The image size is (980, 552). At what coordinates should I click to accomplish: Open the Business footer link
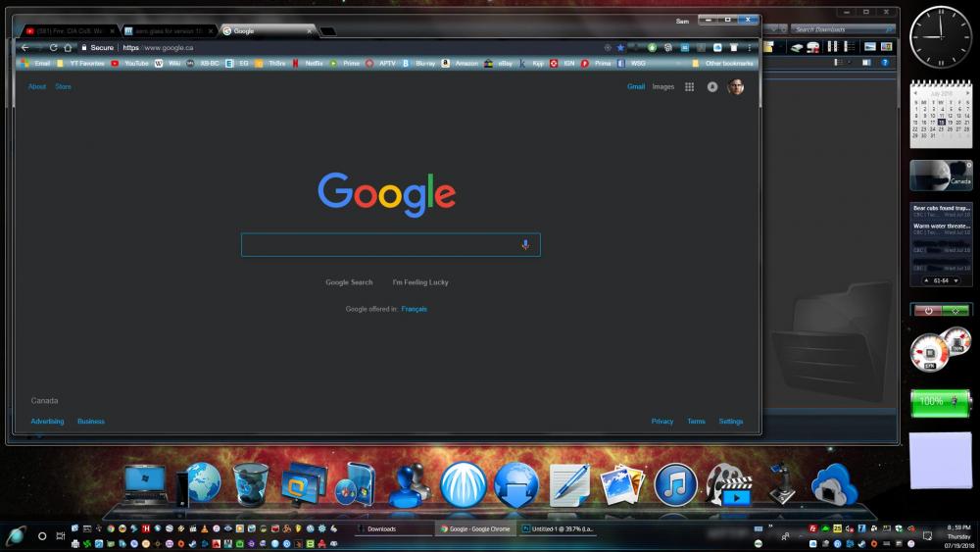pos(91,422)
